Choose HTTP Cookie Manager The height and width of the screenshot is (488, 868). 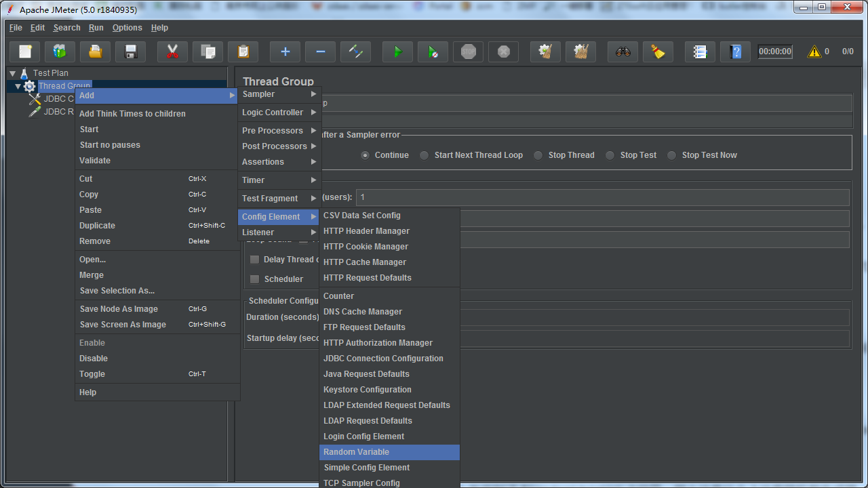coord(389,247)
